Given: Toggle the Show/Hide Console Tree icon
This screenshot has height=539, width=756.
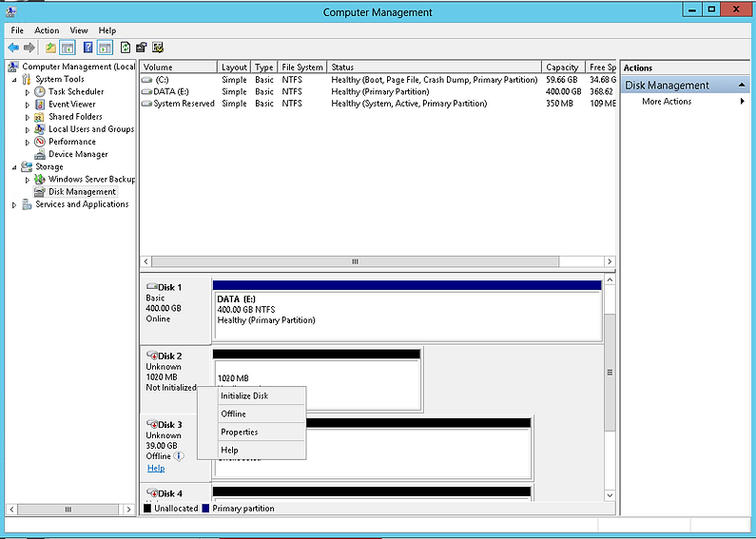Looking at the screenshot, I should 67,48.
